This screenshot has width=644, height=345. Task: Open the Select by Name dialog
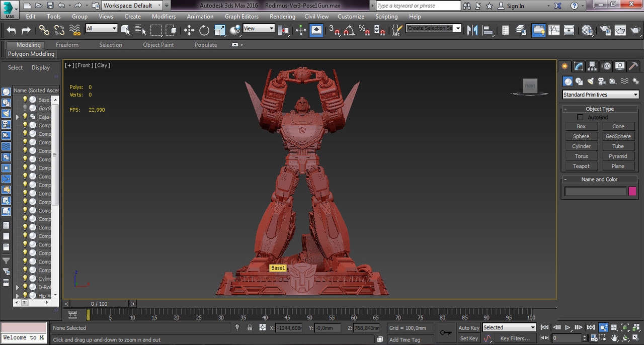[141, 30]
